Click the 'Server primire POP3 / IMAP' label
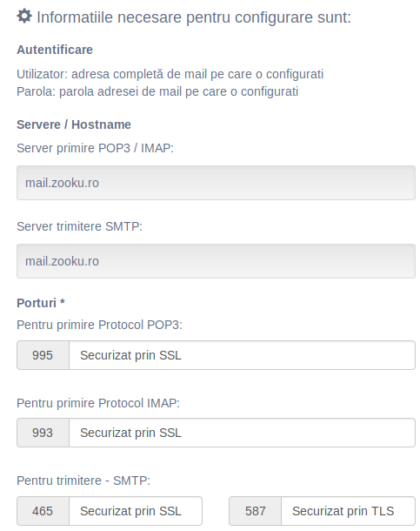The height and width of the screenshot is (531, 420). 95,148
